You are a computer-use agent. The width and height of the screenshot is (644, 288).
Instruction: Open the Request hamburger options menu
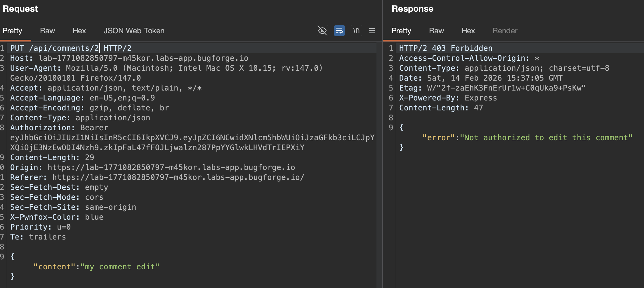(x=372, y=31)
